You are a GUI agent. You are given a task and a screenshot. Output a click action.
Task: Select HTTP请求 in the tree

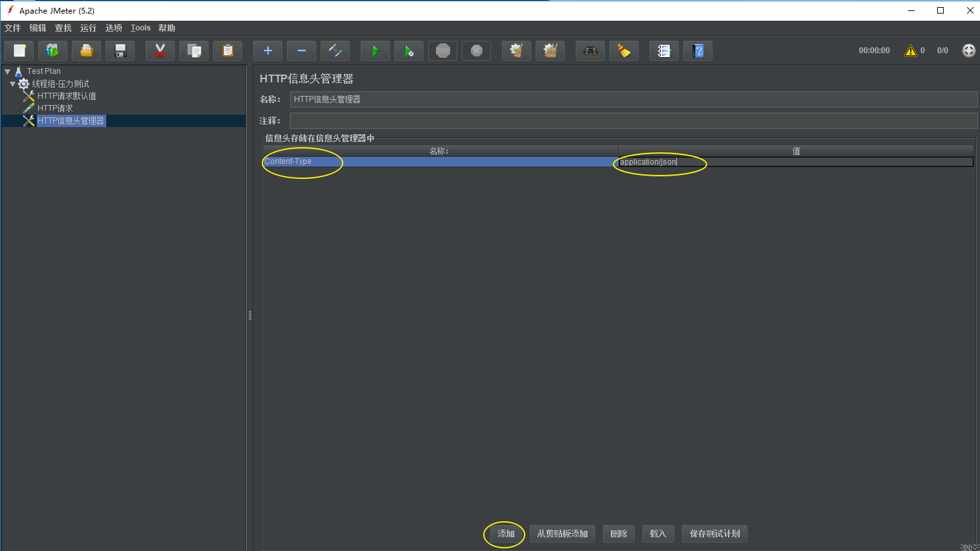click(x=55, y=108)
